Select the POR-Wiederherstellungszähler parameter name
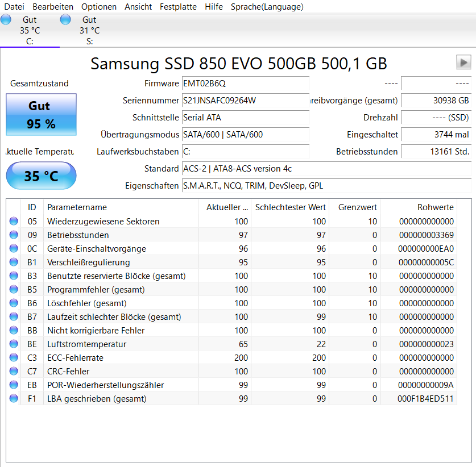 tap(106, 385)
